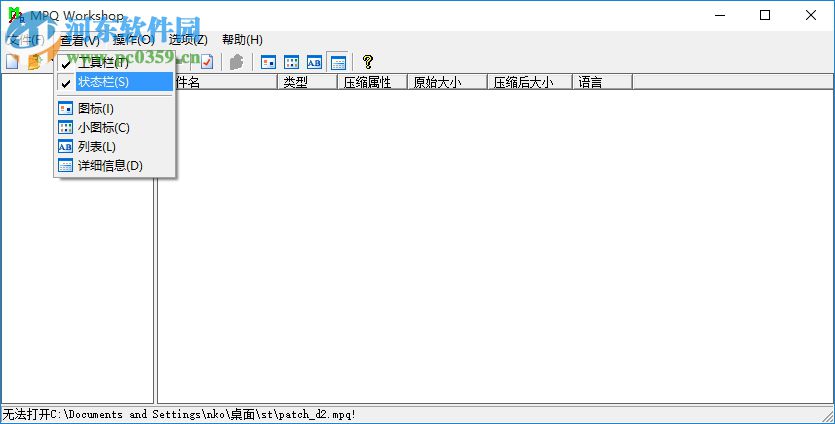Close the 查看(V) menu

pos(80,40)
